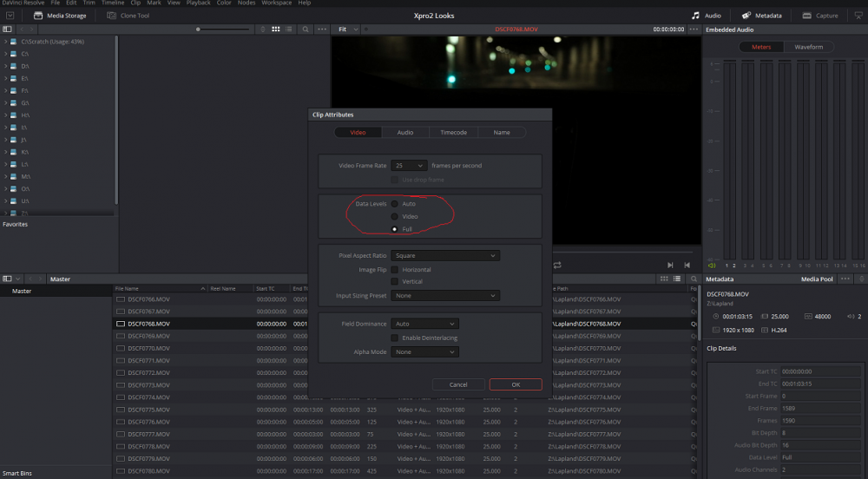This screenshot has height=479, width=868.
Task: Click the green speaker icon under the meters
Action: pyautogui.click(x=713, y=266)
